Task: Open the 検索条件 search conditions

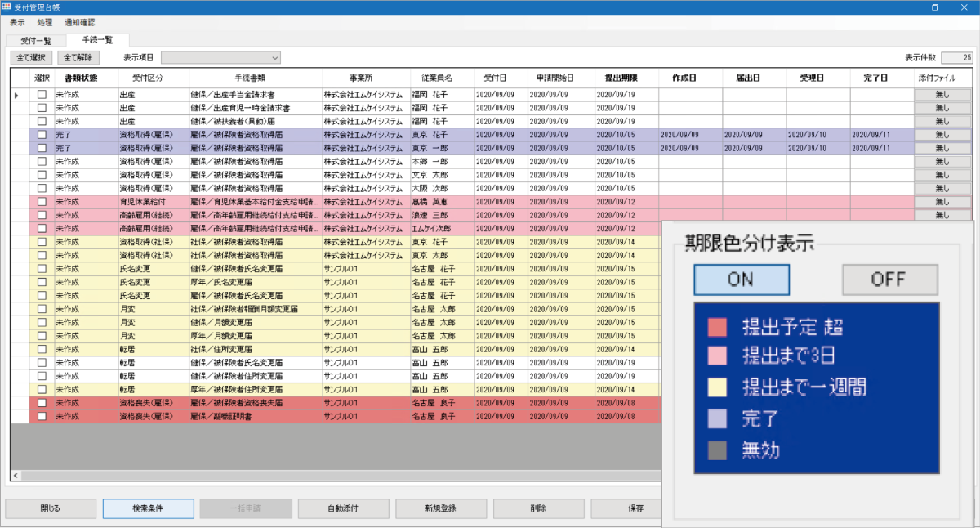Action: pyautogui.click(x=147, y=508)
